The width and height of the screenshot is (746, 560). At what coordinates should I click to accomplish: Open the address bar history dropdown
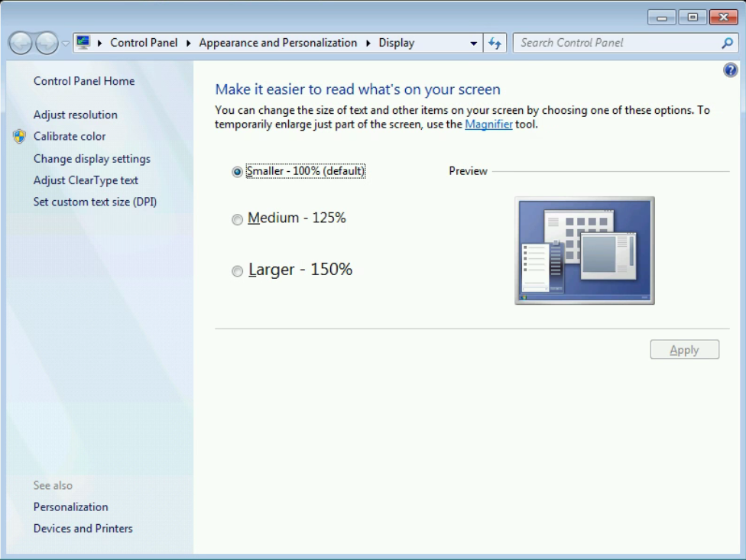coord(473,44)
